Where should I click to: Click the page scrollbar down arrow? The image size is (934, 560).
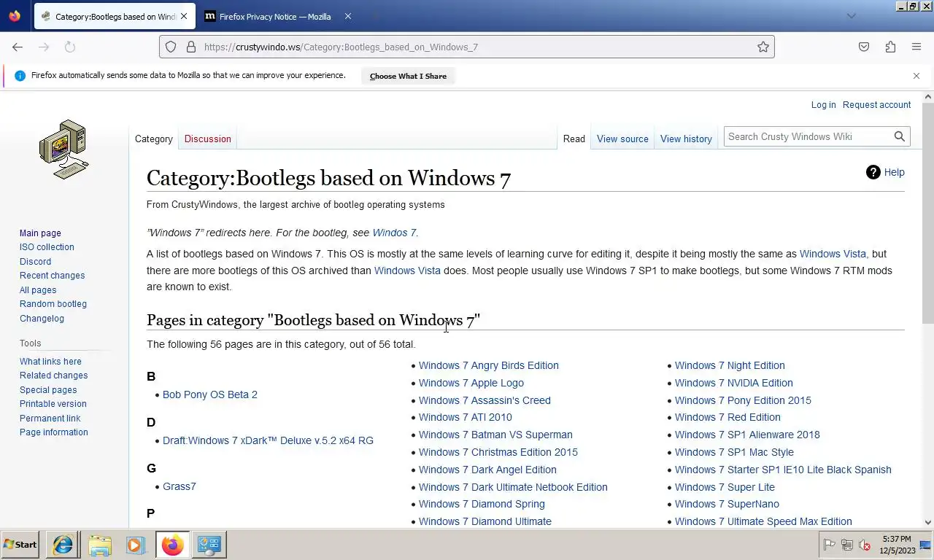928,522
